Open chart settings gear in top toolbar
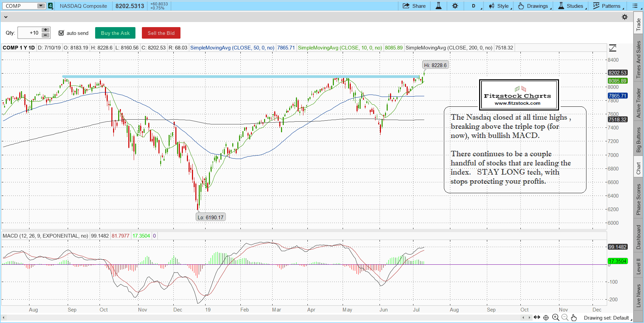The height and width of the screenshot is (323, 644). 455,6
